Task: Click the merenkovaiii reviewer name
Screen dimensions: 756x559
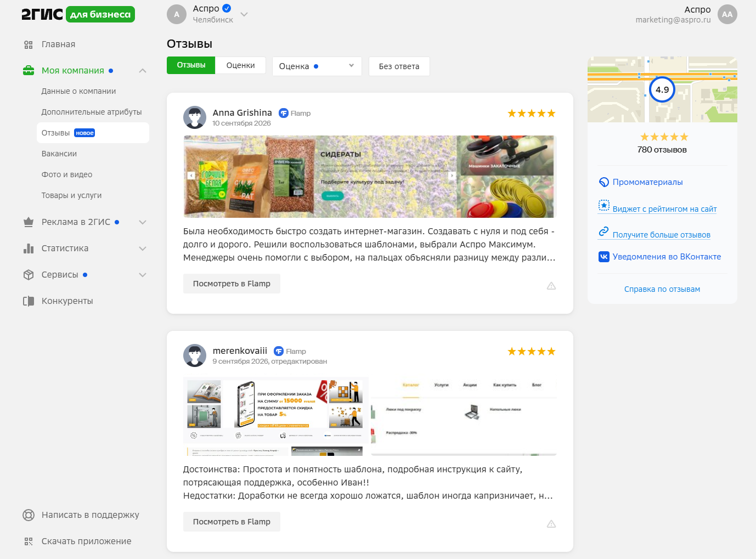Action: [x=240, y=351]
